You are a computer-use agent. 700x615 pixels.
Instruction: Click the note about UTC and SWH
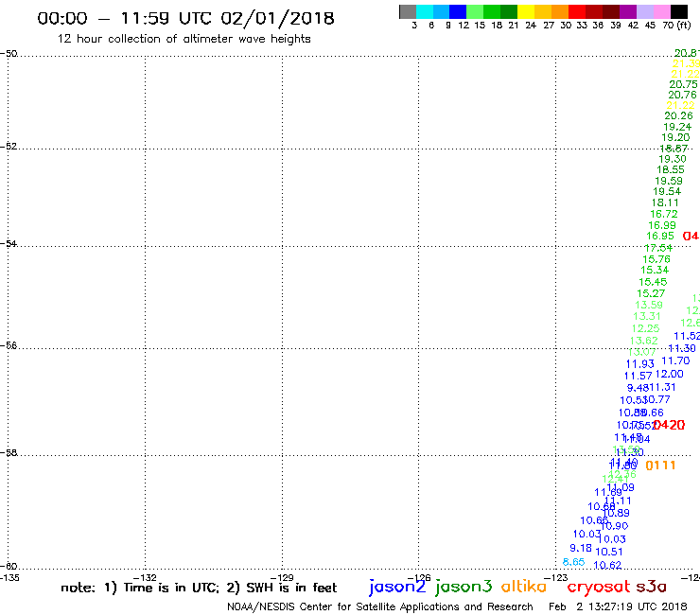point(199,588)
